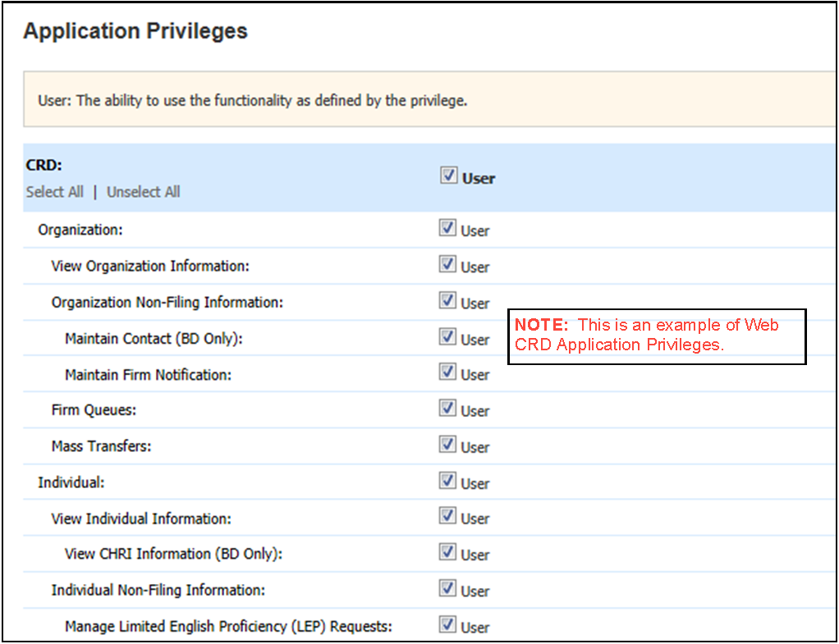839x644 pixels.
Task: Toggle Organization Non-Filing Information User checkbox
Action: point(447,301)
